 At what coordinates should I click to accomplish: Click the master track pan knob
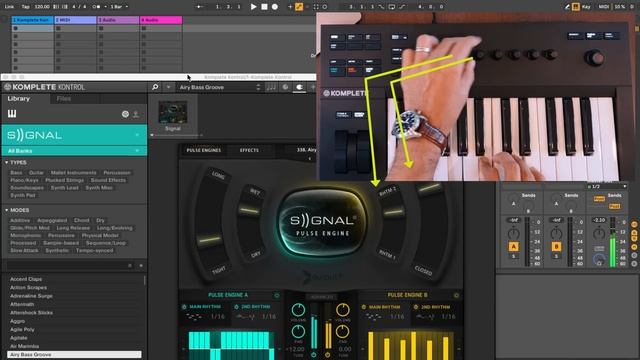[598, 233]
